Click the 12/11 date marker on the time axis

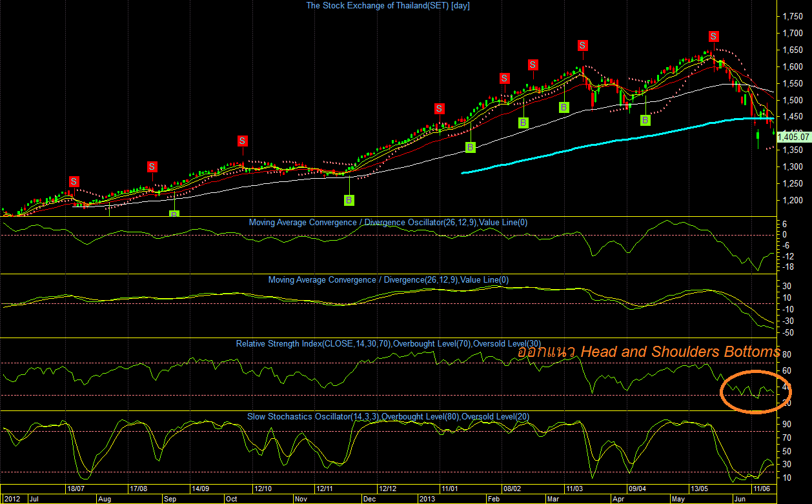pos(325,489)
